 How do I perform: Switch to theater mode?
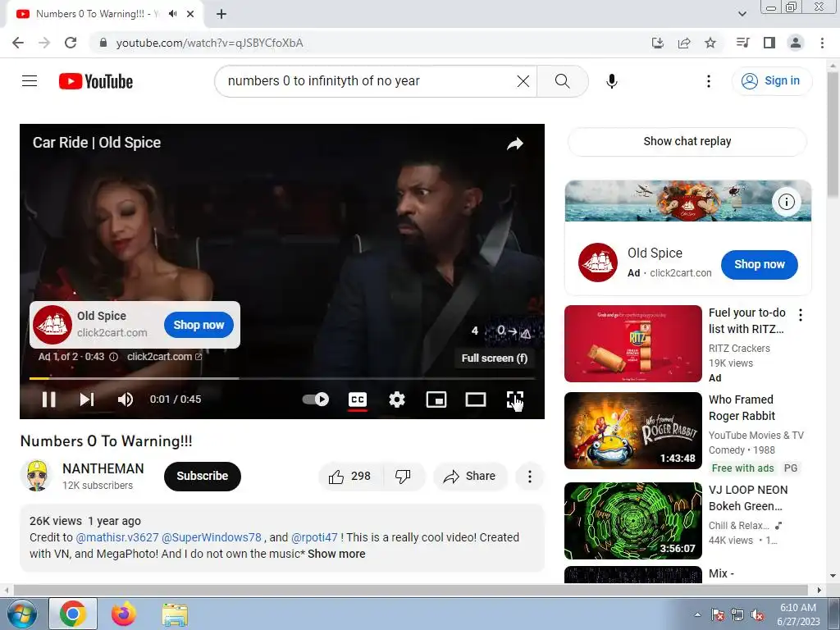coord(476,399)
